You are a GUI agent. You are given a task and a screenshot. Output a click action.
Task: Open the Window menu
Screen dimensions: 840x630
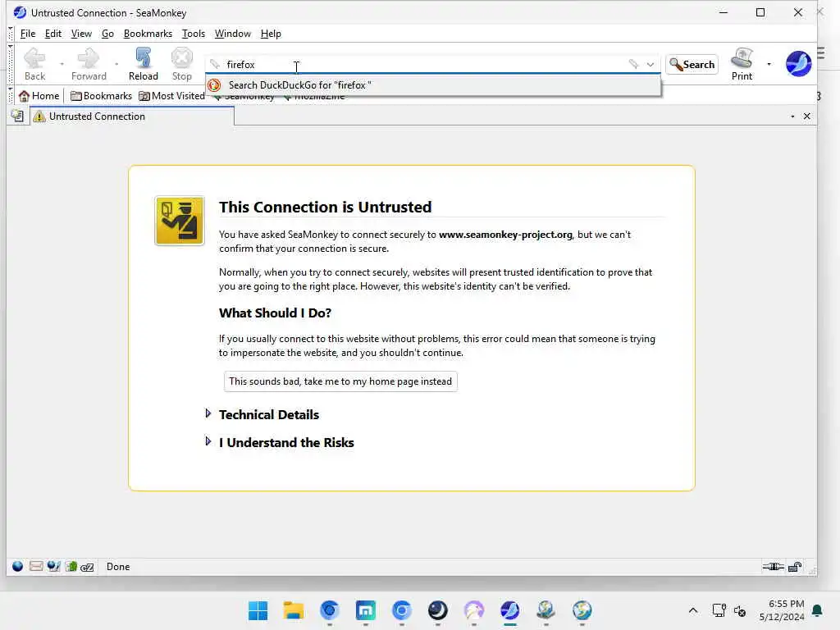pyautogui.click(x=232, y=34)
